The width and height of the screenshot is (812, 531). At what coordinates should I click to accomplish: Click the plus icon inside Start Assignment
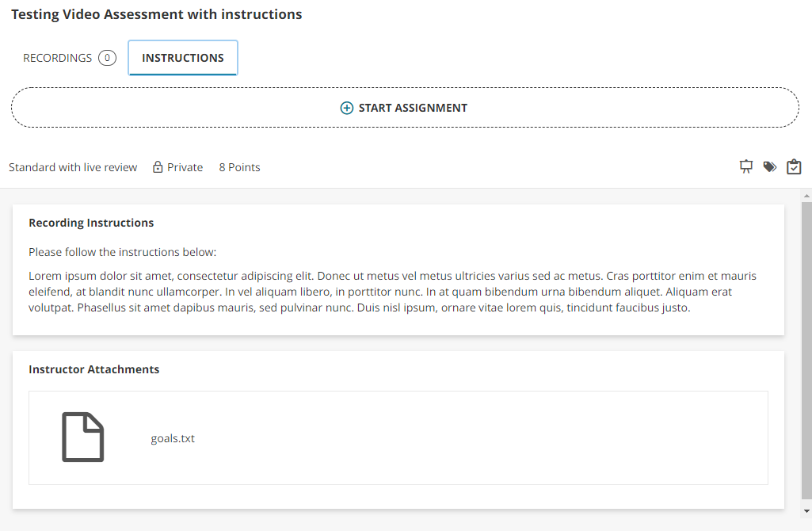point(347,107)
